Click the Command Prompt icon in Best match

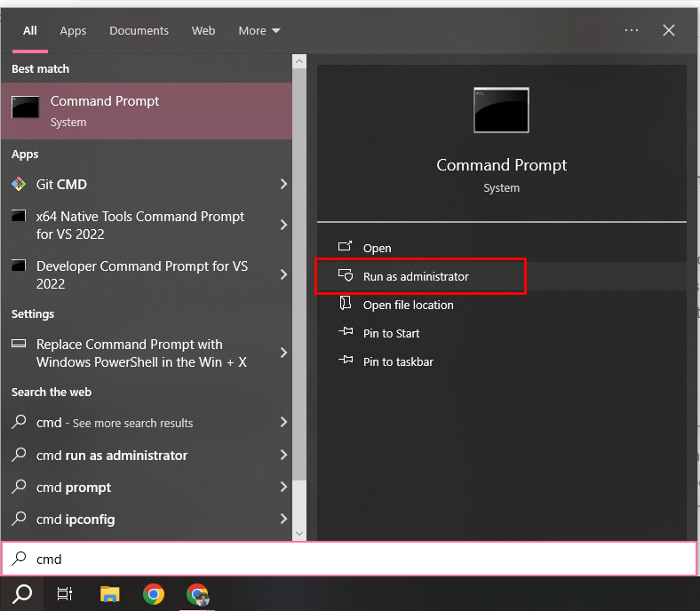25,107
